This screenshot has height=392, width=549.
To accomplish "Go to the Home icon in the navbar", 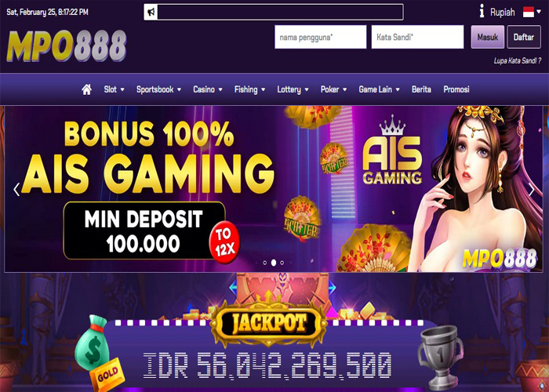I will pos(86,89).
